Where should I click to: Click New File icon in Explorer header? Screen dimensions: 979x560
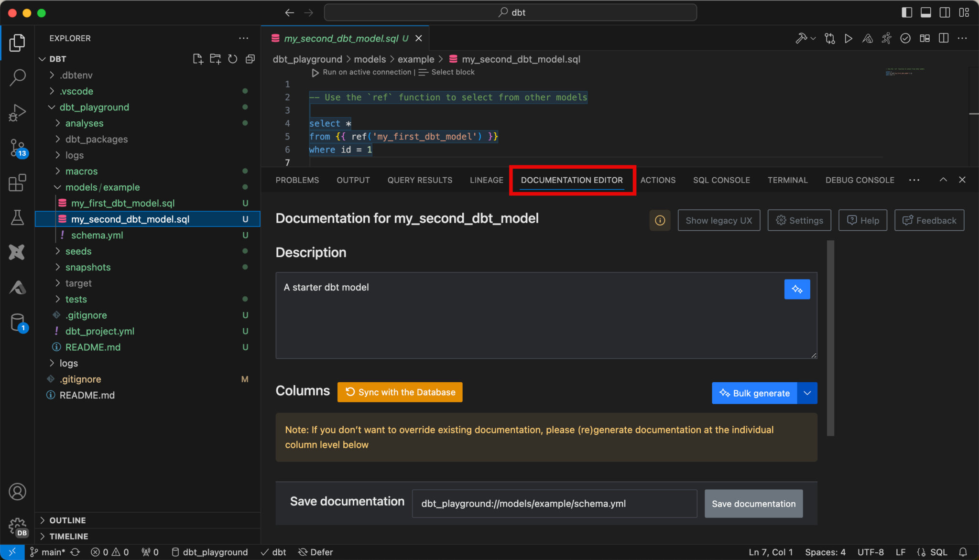click(197, 59)
